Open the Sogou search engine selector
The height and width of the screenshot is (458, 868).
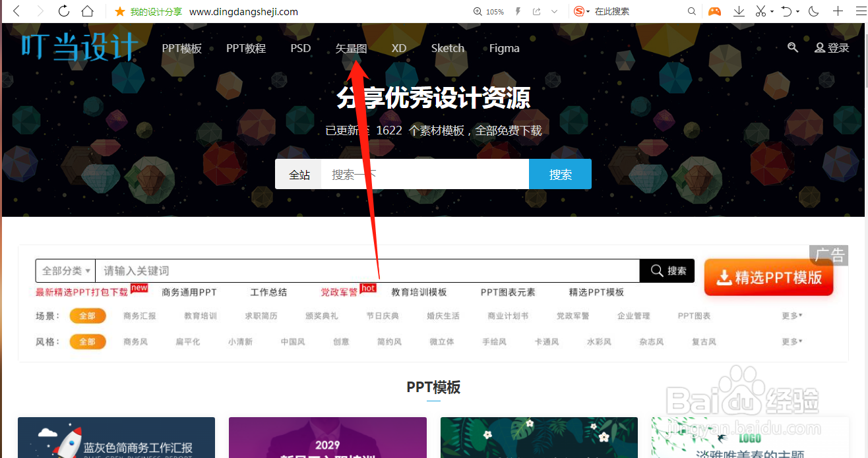pos(582,11)
